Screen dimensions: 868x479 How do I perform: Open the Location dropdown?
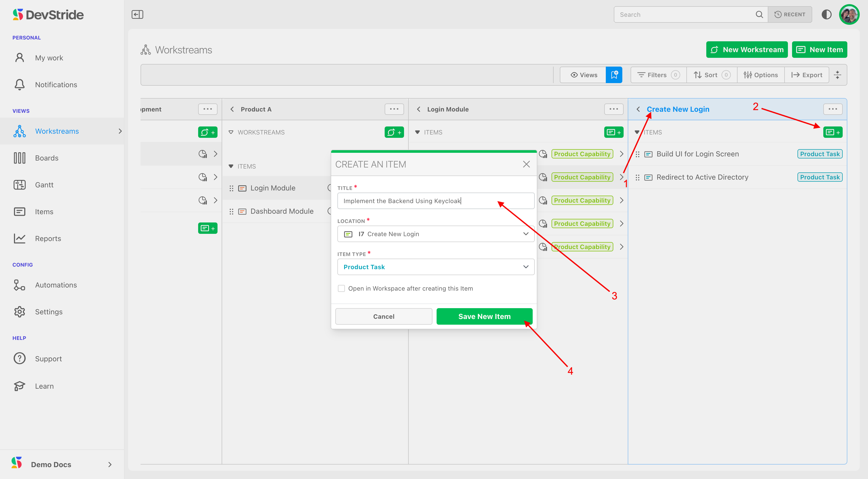(x=435, y=234)
